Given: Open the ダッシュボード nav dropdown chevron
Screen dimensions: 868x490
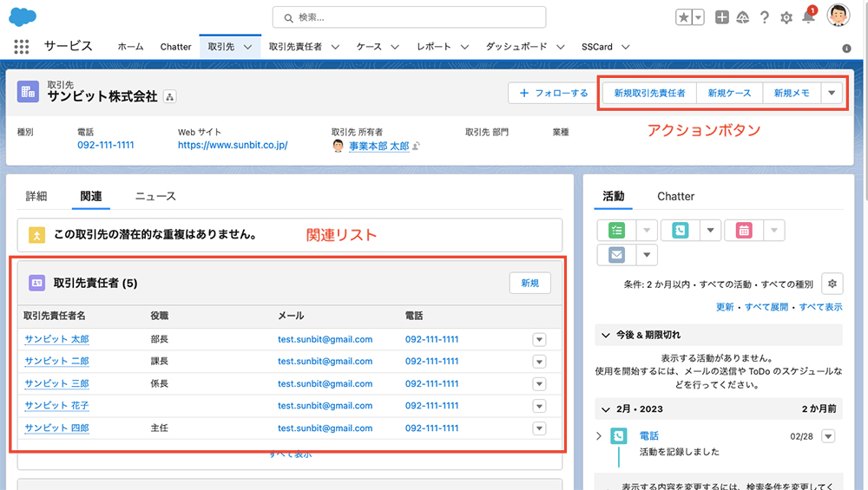Looking at the screenshot, I should tap(560, 47).
